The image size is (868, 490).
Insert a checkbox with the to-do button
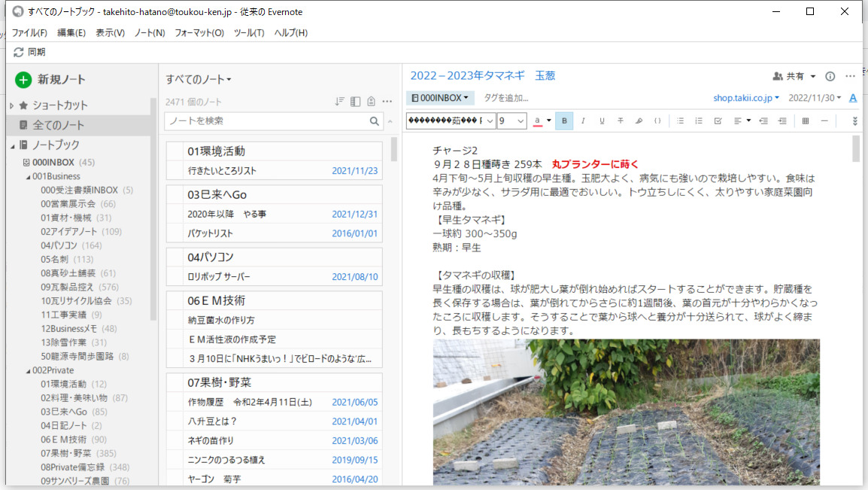718,120
